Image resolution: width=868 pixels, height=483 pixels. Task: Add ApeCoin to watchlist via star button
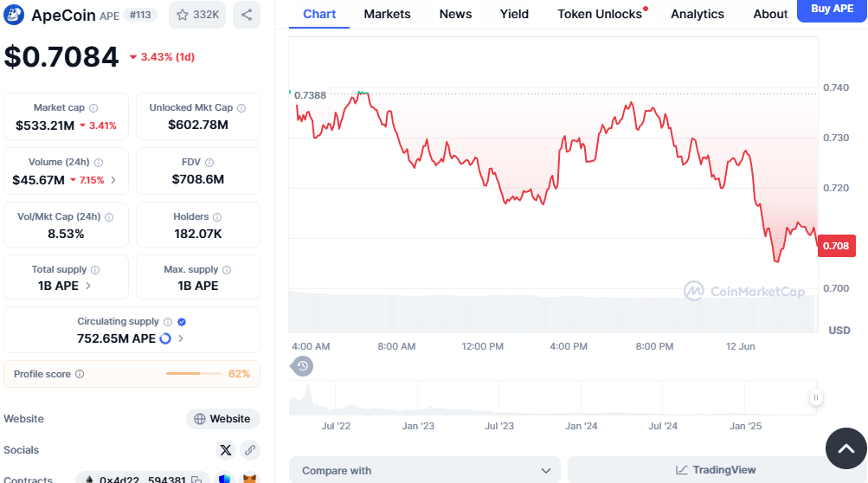click(194, 15)
